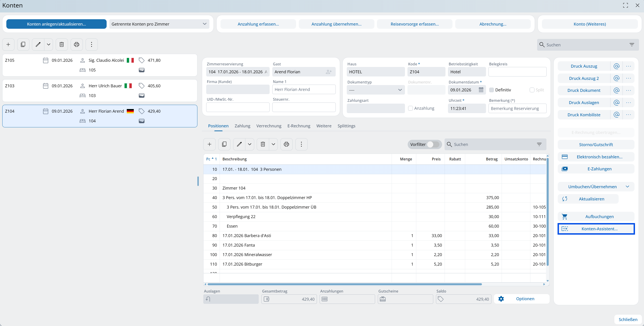This screenshot has width=644, height=326.
Task: Click the Abrechnung... button
Action: pos(493,24)
